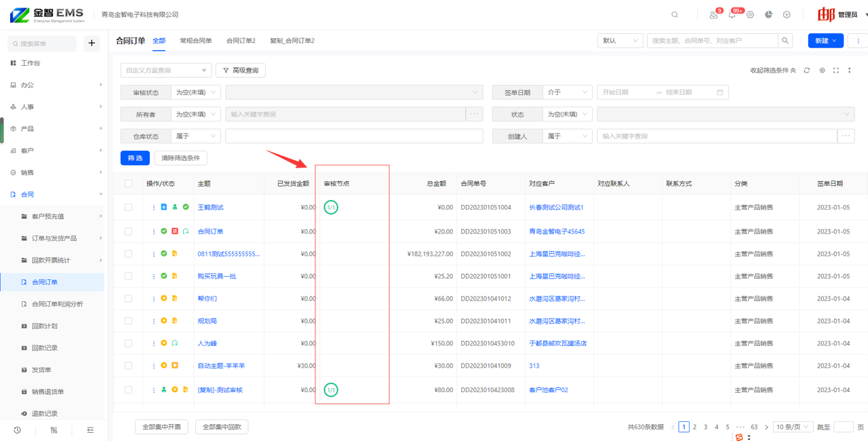Select checkbox for 0811测试 row
868x441 pixels.
(x=128, y=254)
